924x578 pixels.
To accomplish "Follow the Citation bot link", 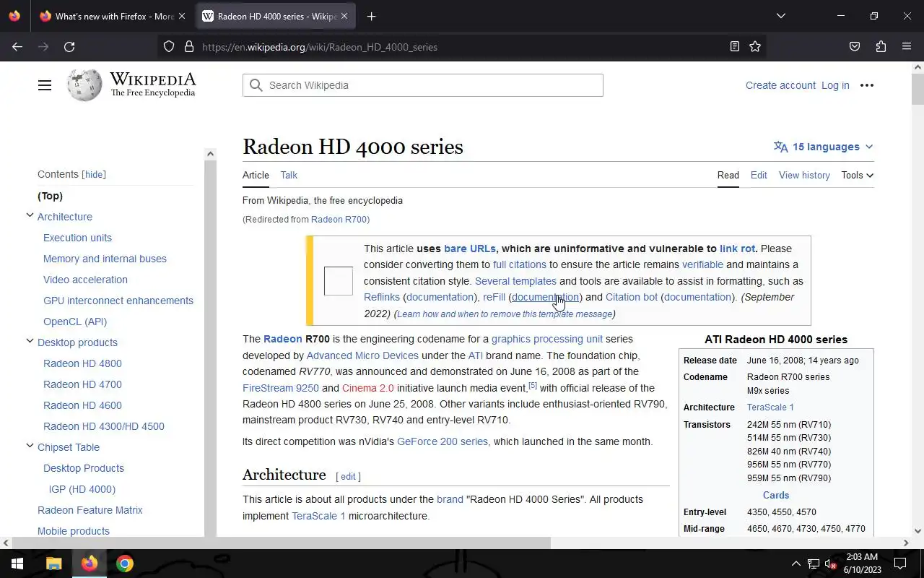I will (632, 297).
